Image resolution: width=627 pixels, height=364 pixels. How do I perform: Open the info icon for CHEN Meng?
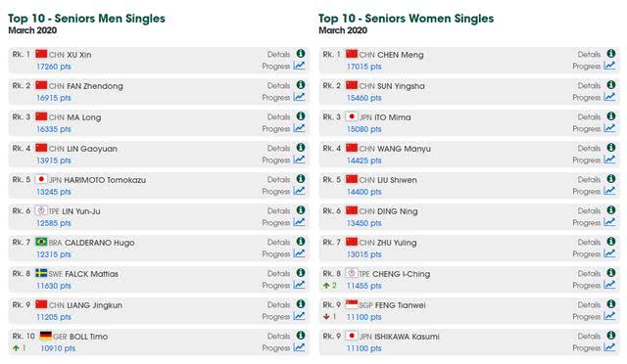tap(611, 54)
